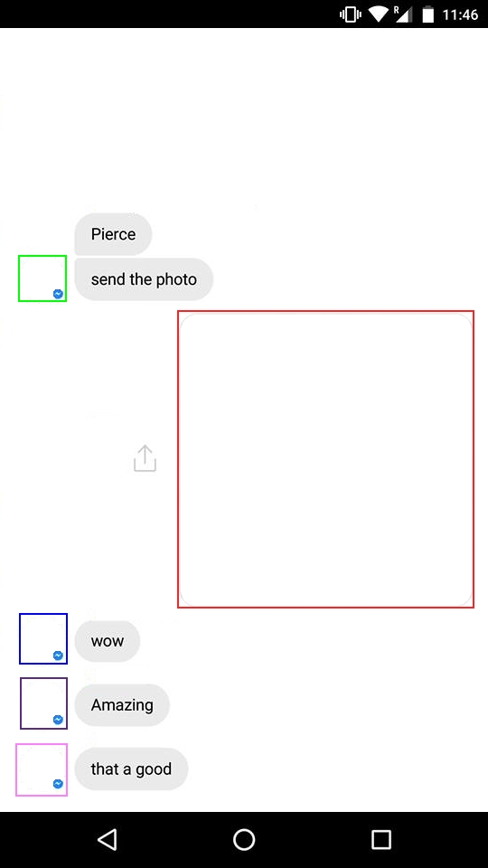Screen dimensions: 488x868
Task: Open the sent photo attachment
Action: [326, 459]
